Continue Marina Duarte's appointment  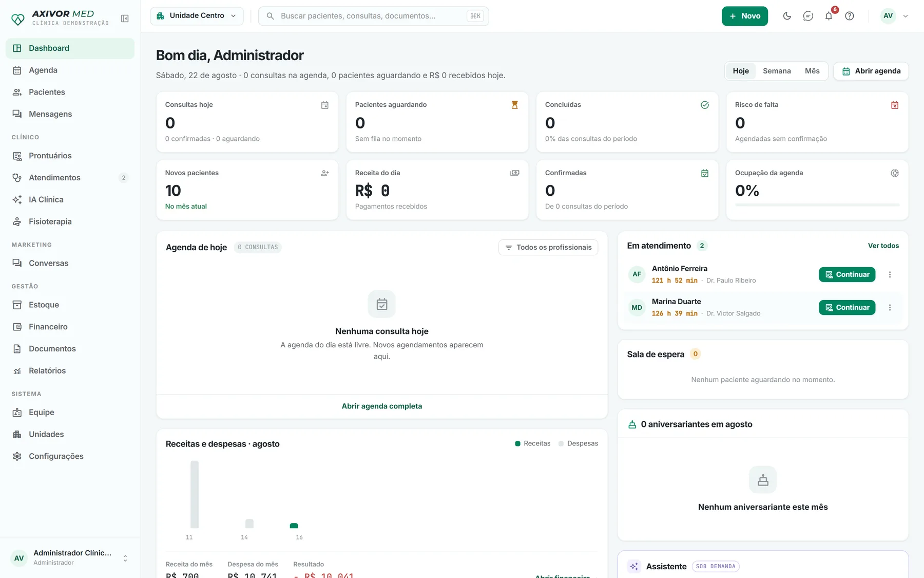(847, 307)
